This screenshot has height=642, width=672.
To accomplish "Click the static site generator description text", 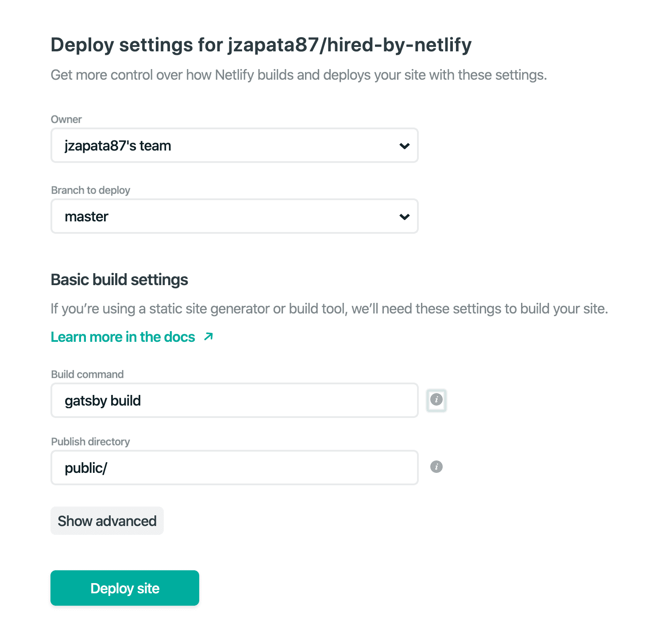I will click(x=329, y=309).
